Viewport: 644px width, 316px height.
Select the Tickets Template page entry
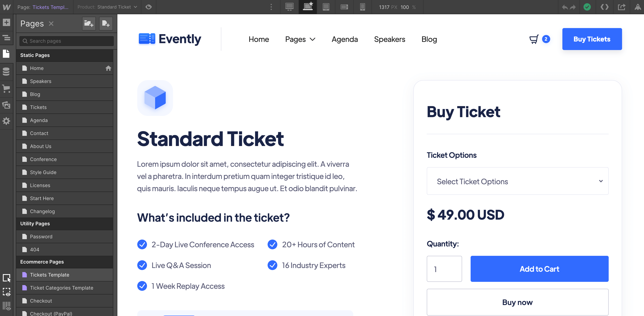click(x=49, y=275)
